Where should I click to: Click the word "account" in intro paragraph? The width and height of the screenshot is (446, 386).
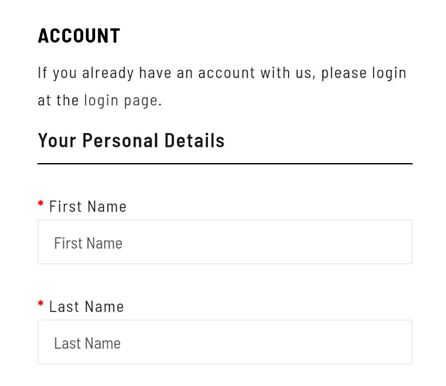pyautogui.click(x=226, y=73)
